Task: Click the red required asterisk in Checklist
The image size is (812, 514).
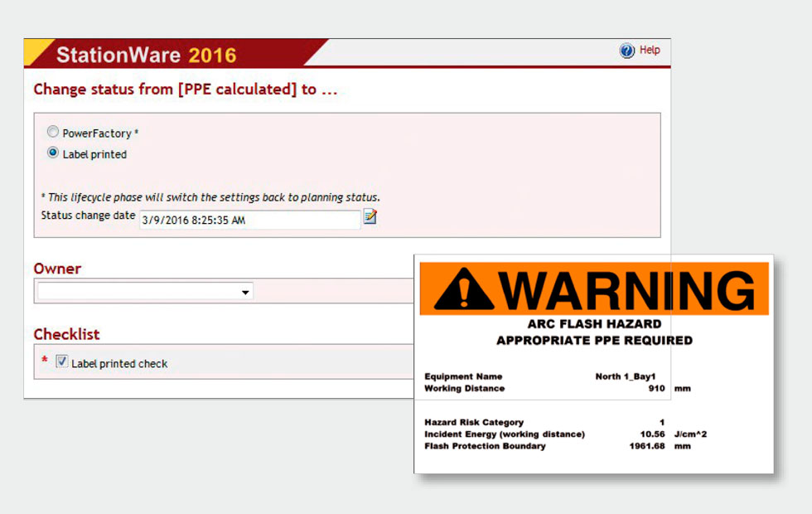Action: click(45, 359)
